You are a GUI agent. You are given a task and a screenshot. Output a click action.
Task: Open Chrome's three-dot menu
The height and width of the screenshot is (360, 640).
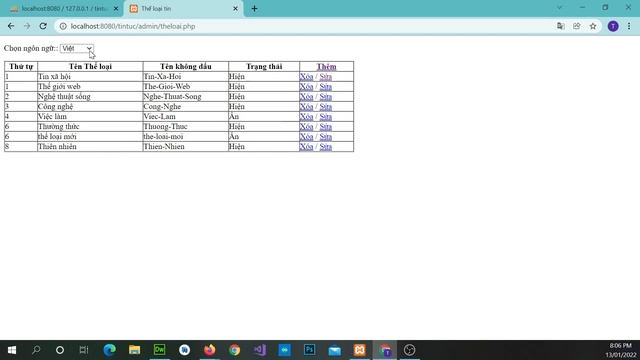(629, 26)
